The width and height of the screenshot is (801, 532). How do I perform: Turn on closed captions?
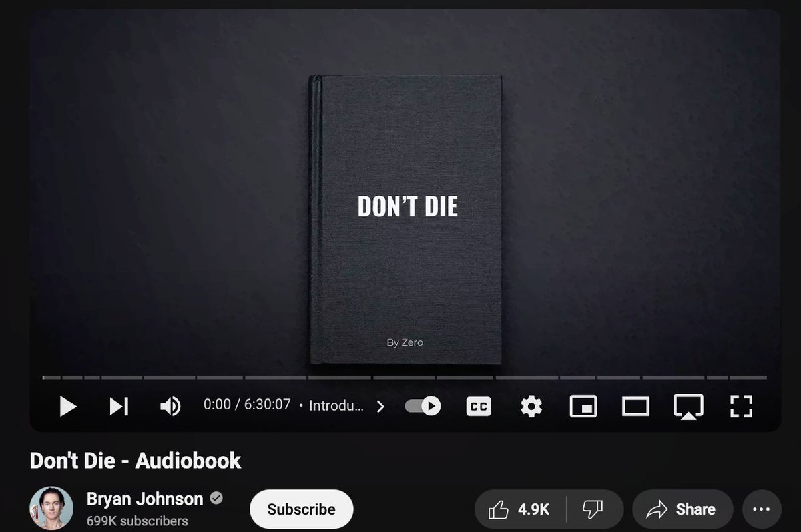click(x=478, y=406)
